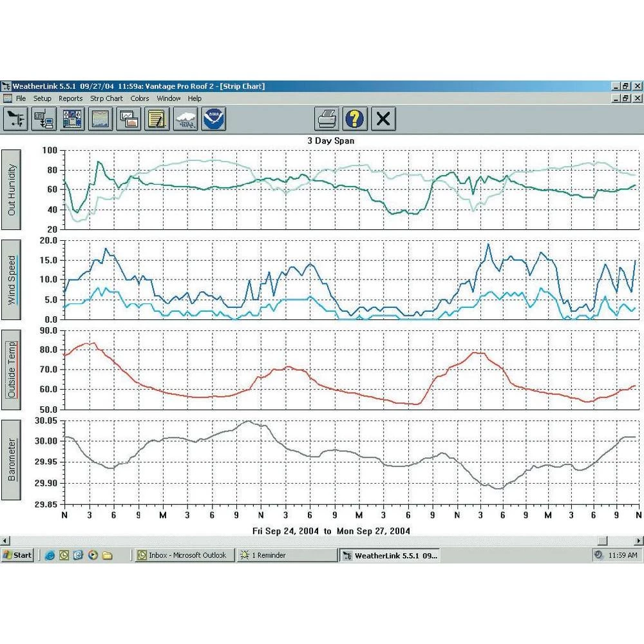
Task: Open the Setup menu
Action: coord(43,99)
